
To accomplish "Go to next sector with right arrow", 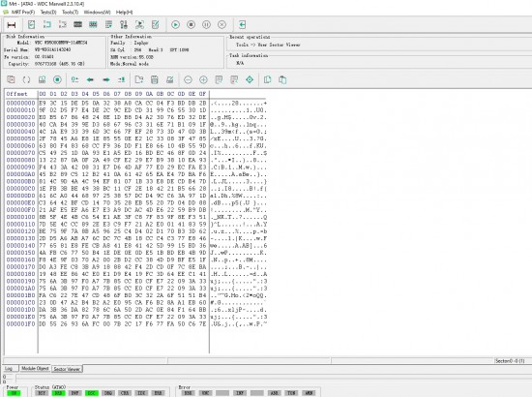I will point(106,79).
